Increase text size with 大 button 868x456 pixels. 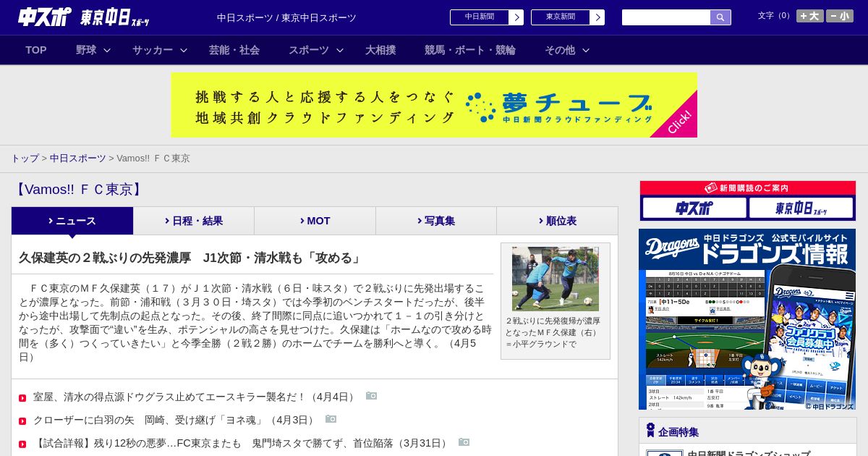[x=810, y=16]
